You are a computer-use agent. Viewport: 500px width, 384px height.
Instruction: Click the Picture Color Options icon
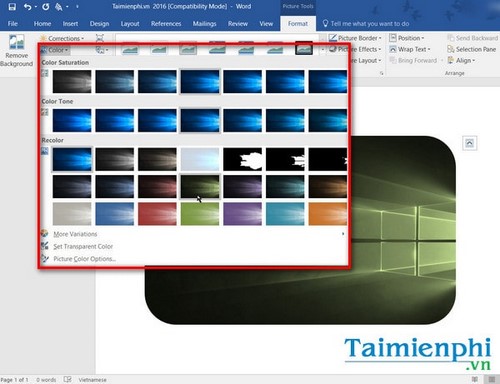(45, 258)
